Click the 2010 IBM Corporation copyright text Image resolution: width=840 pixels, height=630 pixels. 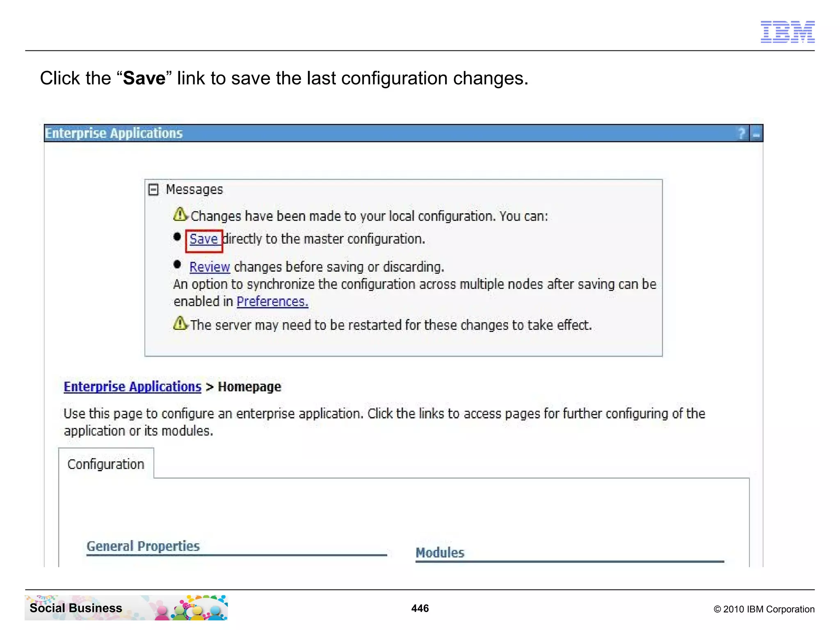pyautogui.click(x=764, y=609)
